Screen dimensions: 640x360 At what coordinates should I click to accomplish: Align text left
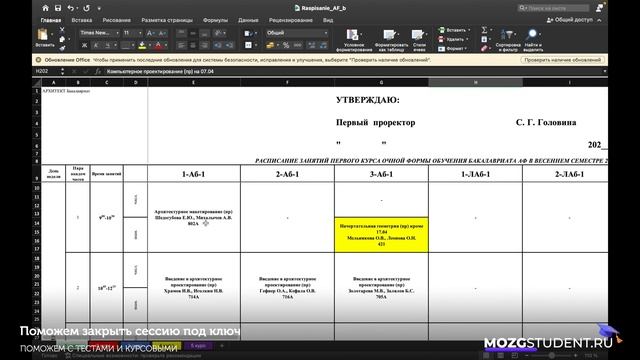[182, 45]
